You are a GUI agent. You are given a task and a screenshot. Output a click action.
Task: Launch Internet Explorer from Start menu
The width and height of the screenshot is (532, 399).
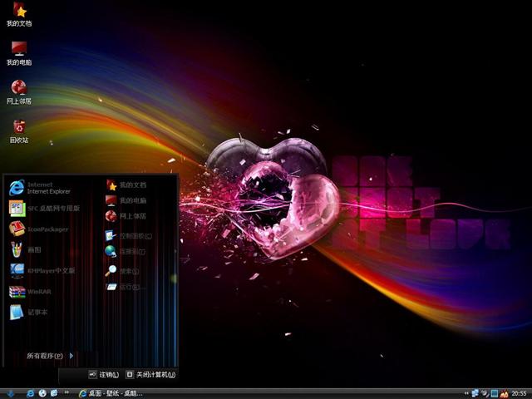[40, 188]
